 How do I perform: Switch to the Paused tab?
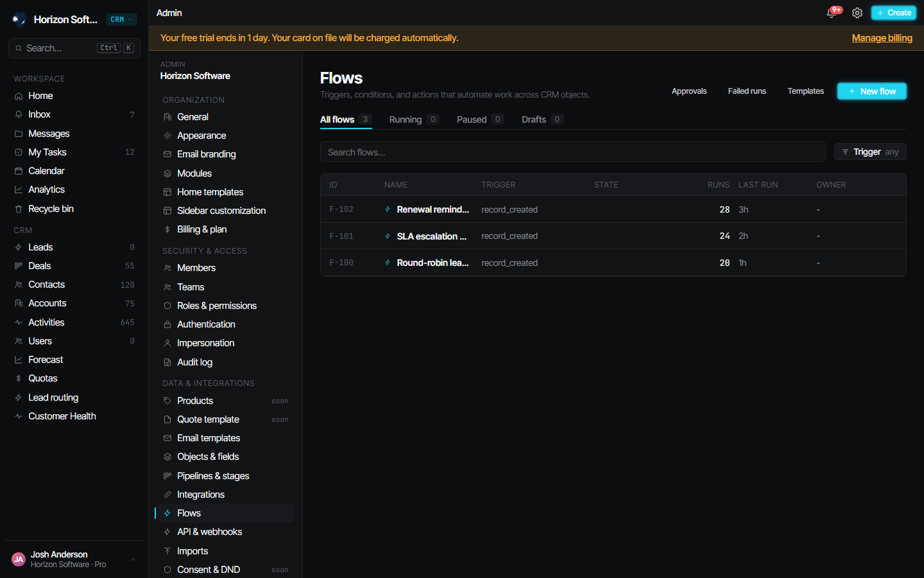[x=481, y=119]
